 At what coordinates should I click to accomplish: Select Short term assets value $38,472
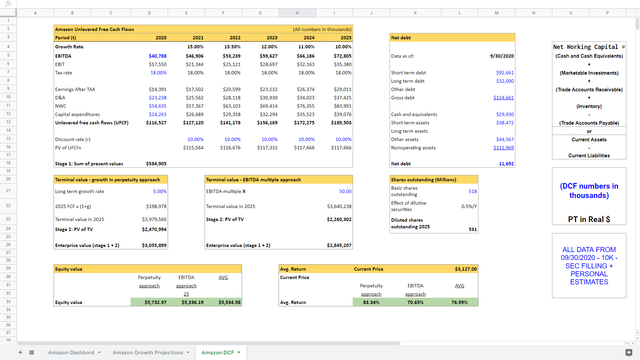pyautogui.click(x=505, y=122)
